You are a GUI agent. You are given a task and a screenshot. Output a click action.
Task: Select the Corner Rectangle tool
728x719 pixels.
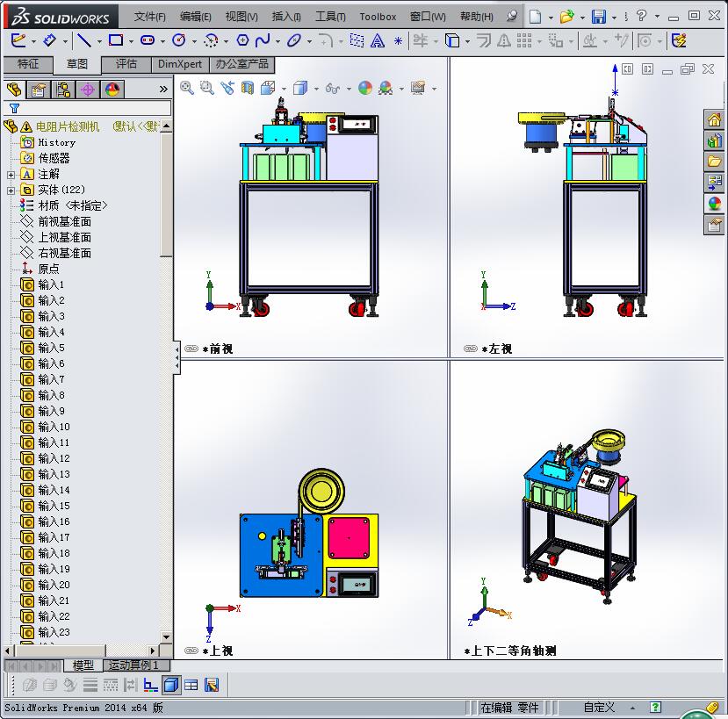coord(116,40)
